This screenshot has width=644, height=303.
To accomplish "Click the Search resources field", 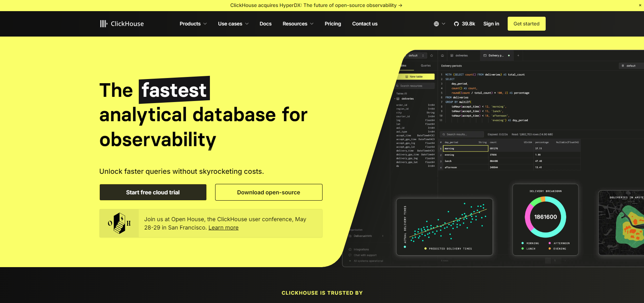I will 415,86.
